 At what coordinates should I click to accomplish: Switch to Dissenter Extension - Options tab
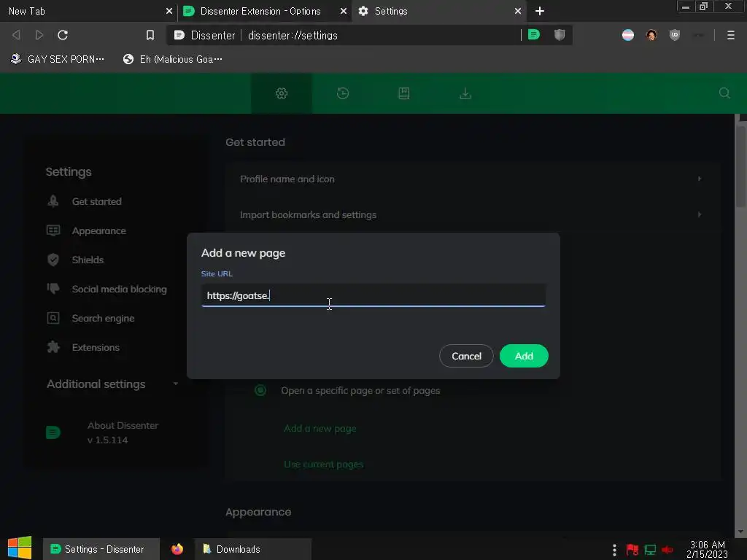(x=264, y=11)
